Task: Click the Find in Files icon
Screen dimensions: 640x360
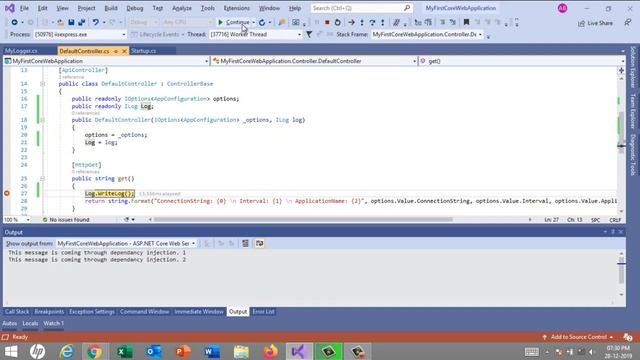Action: [x=282, y=22]
